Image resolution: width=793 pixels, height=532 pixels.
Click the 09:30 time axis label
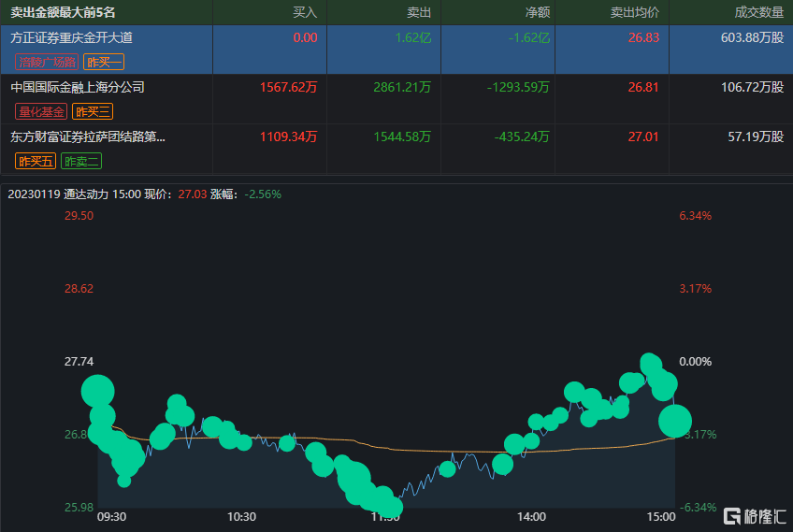point(112,517)
